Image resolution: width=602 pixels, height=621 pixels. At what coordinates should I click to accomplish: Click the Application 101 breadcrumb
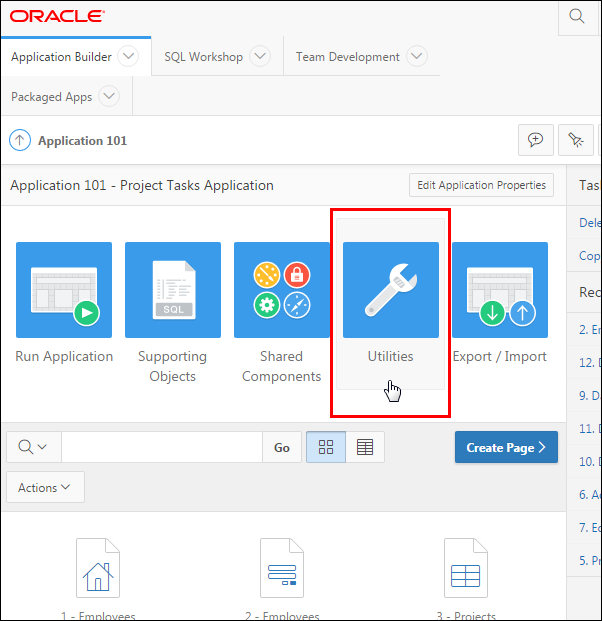coord(82,141)
